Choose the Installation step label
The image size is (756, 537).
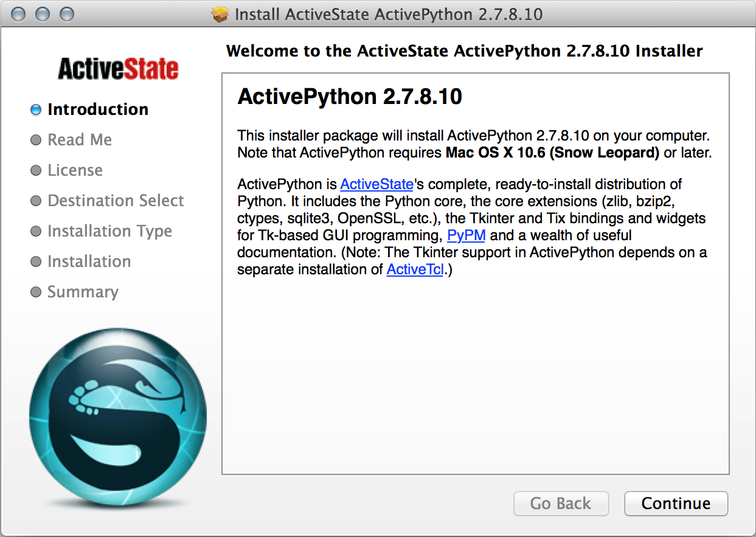click(89, 262)
